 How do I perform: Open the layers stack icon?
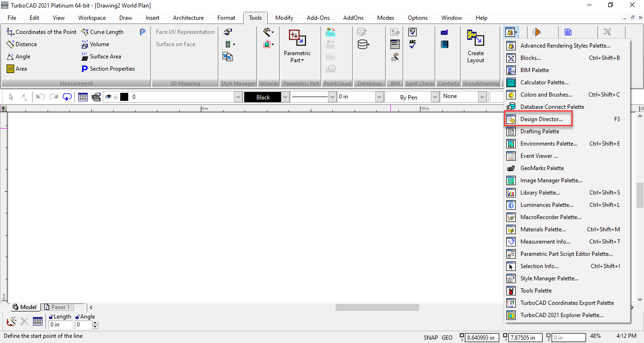96,97
